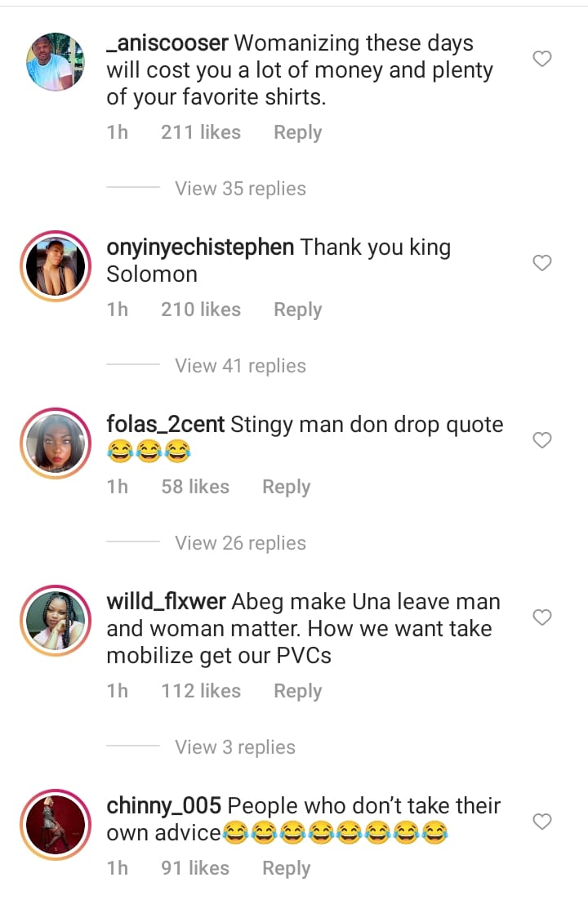Tap folas_2cent's profile avatar
Image resolution: width=588 pixels, height=900 pixels.
[56, 443]
